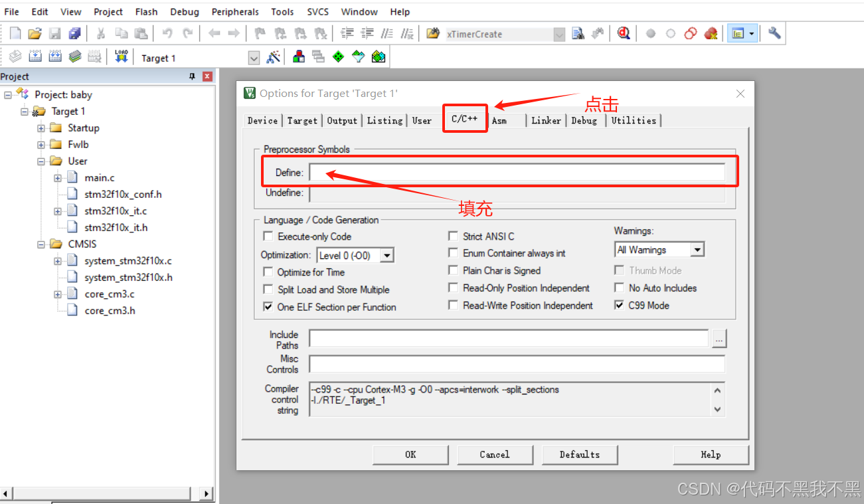
Task: Click the Translate file icon
Action: coord(15,57)
